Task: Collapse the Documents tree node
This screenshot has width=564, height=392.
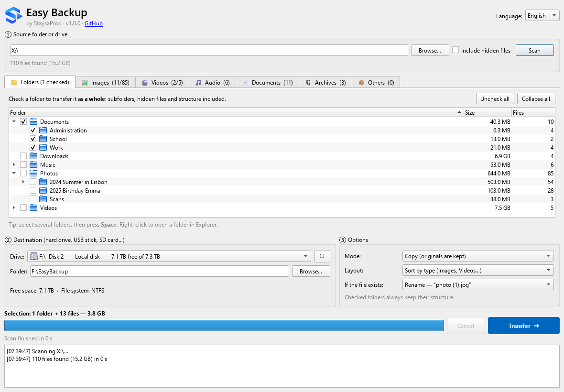Action: pos(14,121)
